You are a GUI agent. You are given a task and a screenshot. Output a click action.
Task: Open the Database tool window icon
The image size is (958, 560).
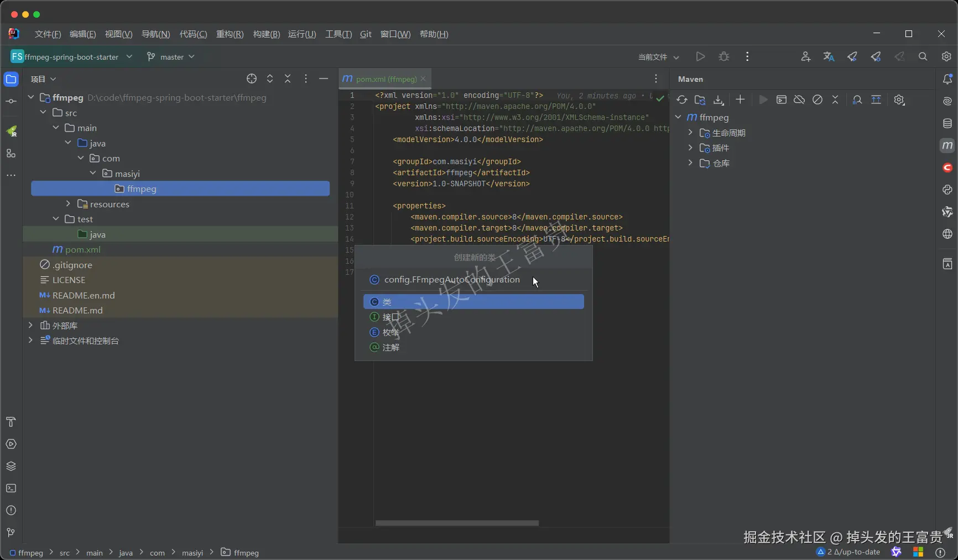[947, 123]
